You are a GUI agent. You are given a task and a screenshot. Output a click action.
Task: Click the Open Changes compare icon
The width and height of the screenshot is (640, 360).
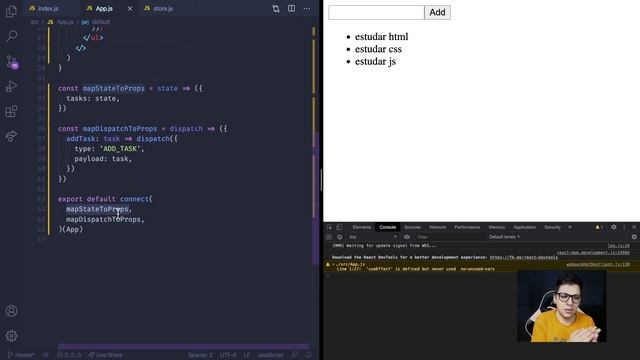(276, 9)
